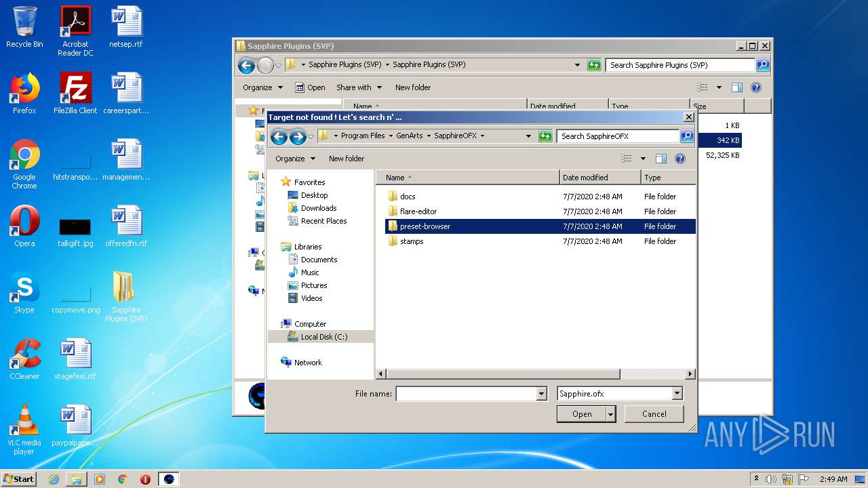Viewport: 868px width, 488px height.
Task: Select the Network item in the navigation pane
Action: pyautogui.click(x=302, y=363)
